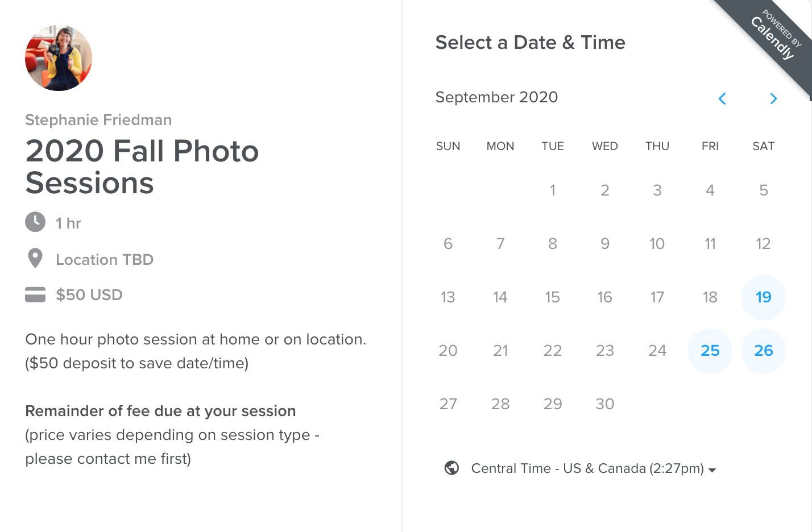Click the credit card payment icon
The image size is (812, 532).
tap(35, 294)
